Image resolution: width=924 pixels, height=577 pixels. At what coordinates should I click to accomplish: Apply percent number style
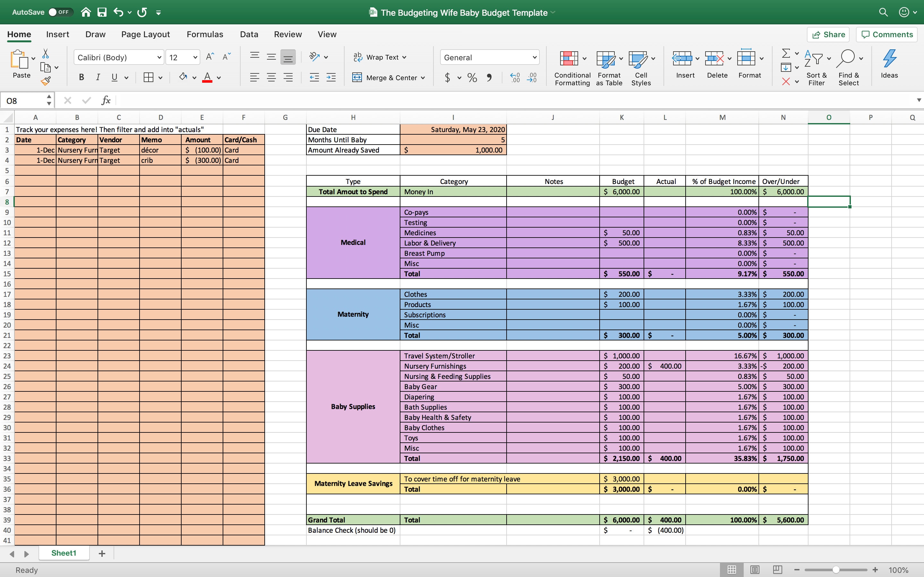click(472, 78)
